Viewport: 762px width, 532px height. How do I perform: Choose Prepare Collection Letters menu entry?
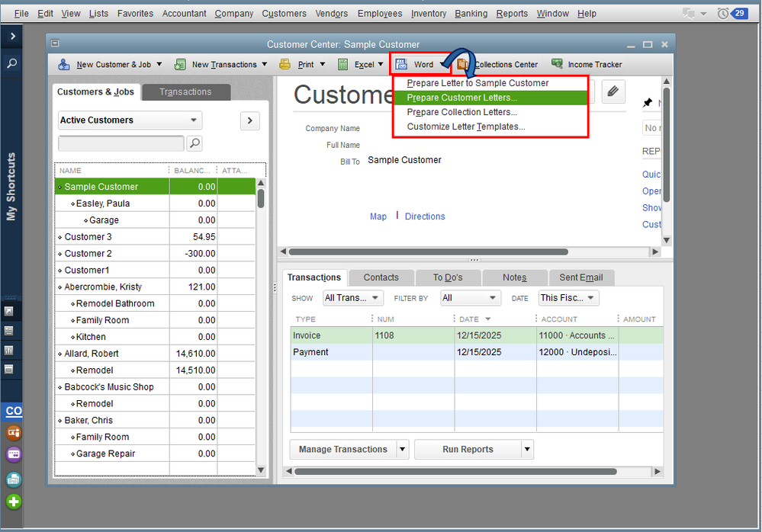point(490,112)
